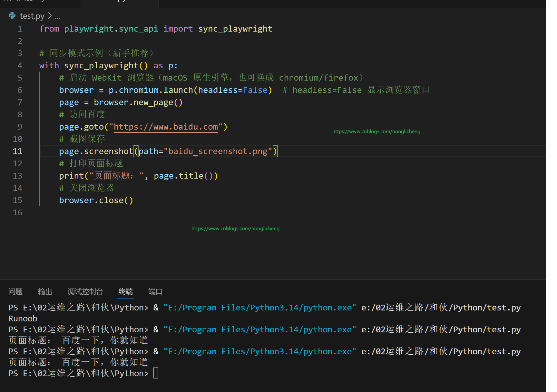Show the 调试控制台 panel tab
Image resolution: width=557 pixels, height=392 pixels.
pyautogui.click(x=85, y=292)
